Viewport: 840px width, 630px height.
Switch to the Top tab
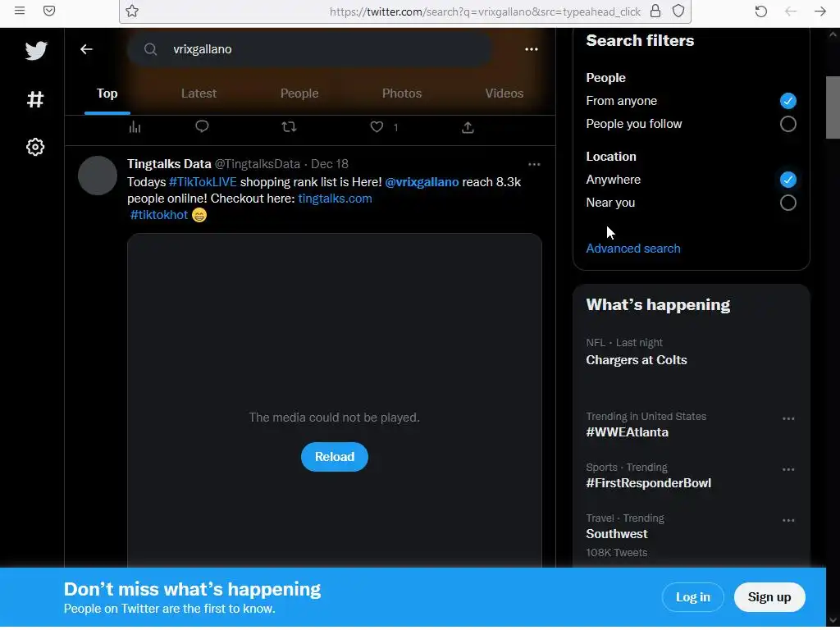pyautogui.click(x=107, y=94)
